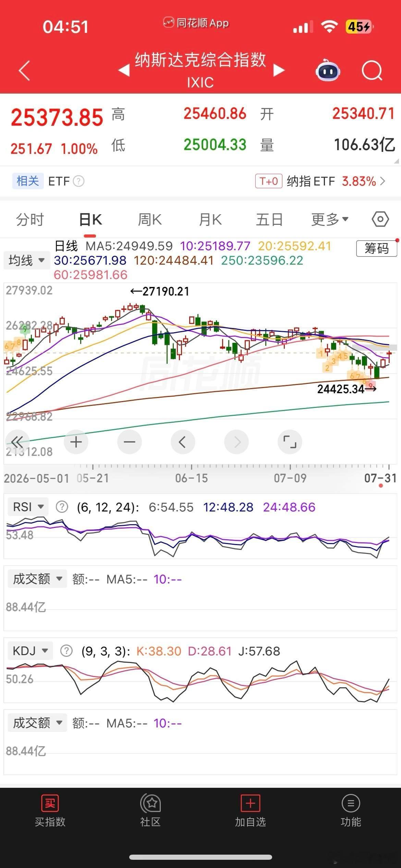This screenshot has width=401, height=868.
Task: Tap the 3.83% ETF change
Action: pyautogui.click(x=359, y=181)
